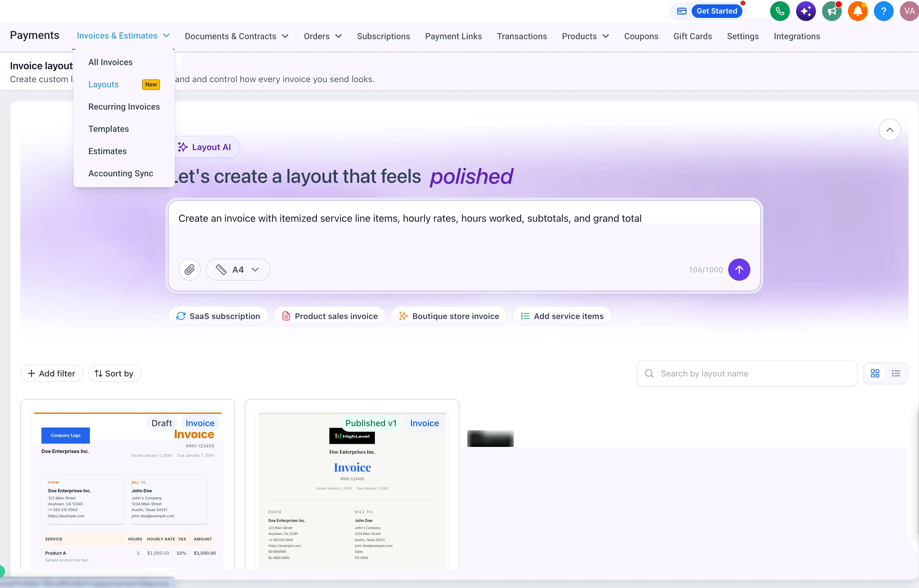Expand the Products dropdown menu
Screen dimensions: 919x588
tap(585, 36)
